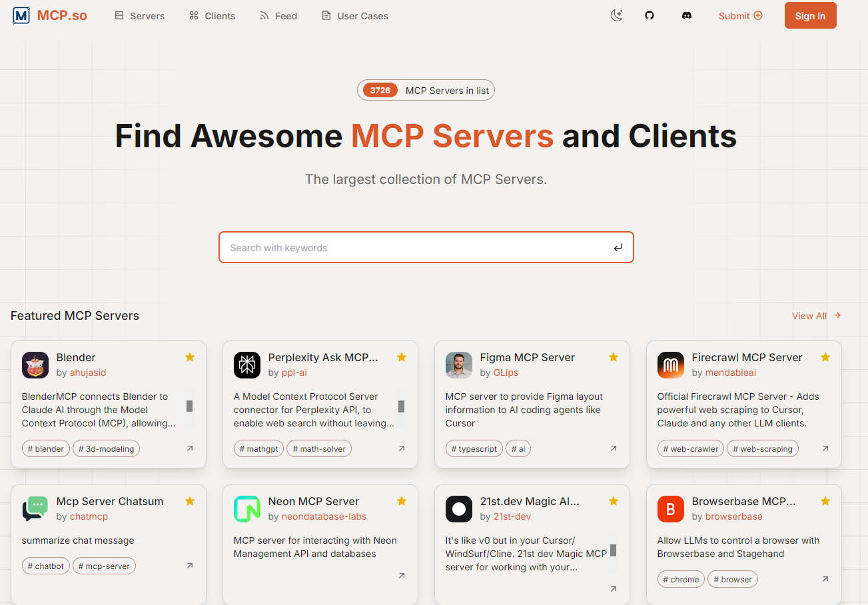Click the # blender tag
The image size is (868, 605).
(46, 448)
